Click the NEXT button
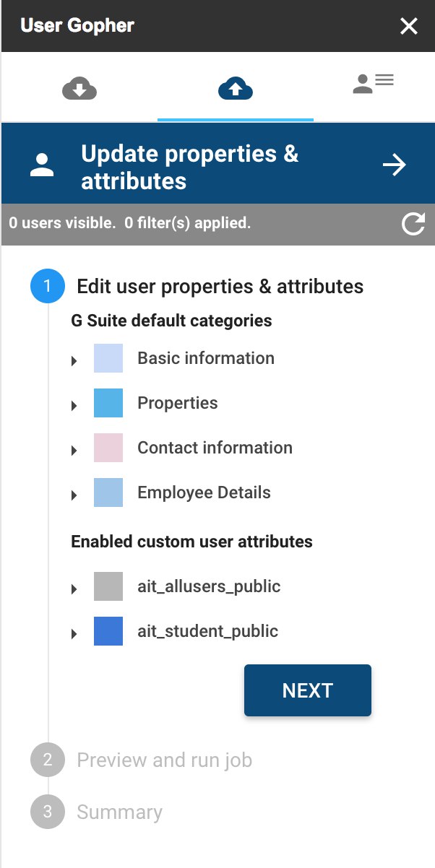The image size is (435, 868). (x=307, y=690)
